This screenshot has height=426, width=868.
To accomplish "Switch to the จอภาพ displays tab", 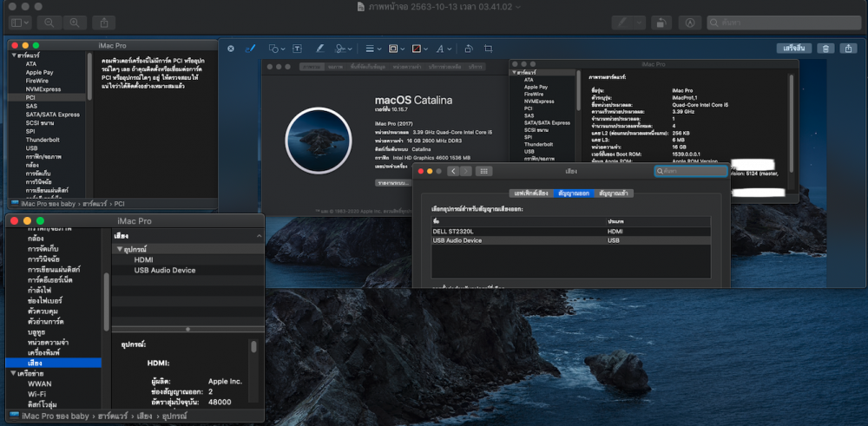I will (335, 67).
